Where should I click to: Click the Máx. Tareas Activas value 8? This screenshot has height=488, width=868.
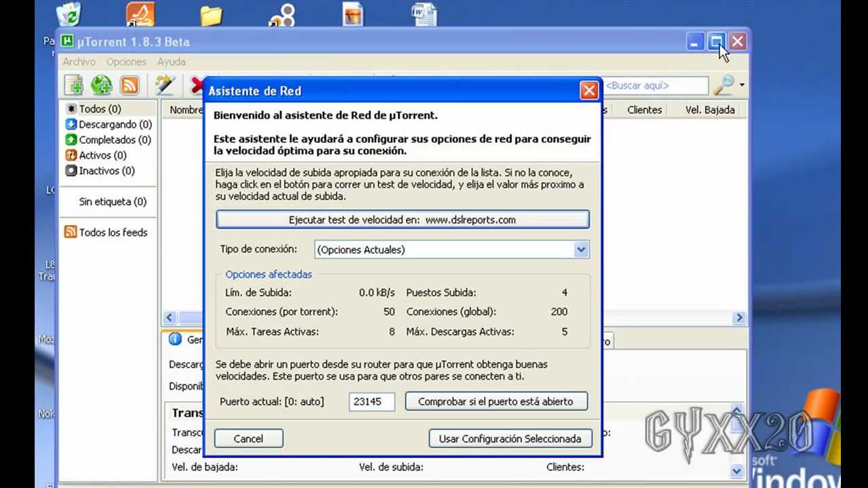coord(392,331)
